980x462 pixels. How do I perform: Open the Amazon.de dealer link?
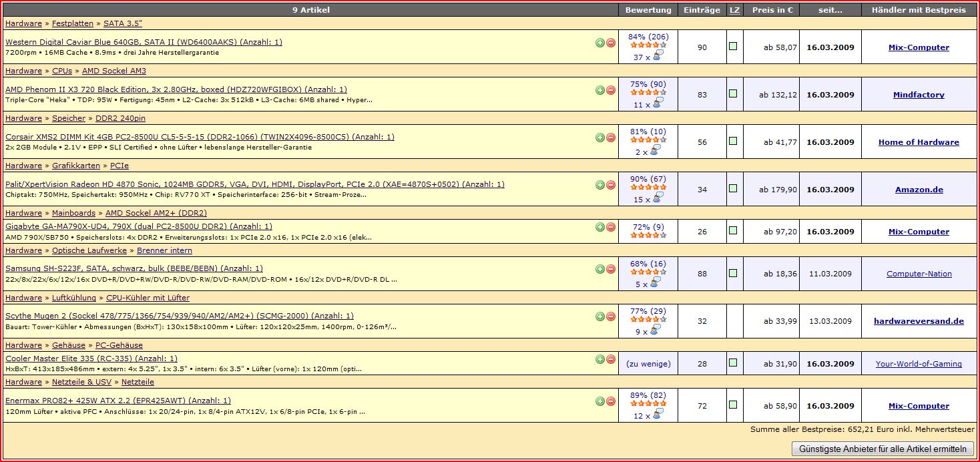(919, 190)
